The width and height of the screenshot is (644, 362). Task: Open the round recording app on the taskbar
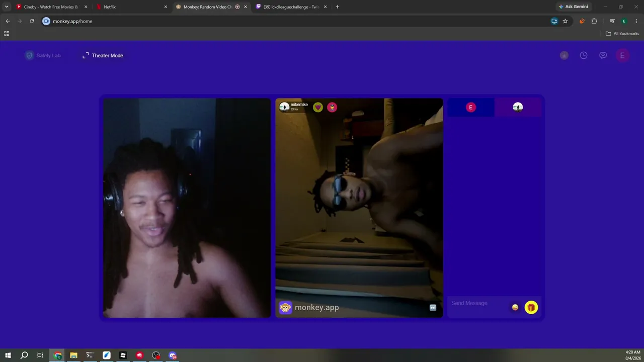156,355
